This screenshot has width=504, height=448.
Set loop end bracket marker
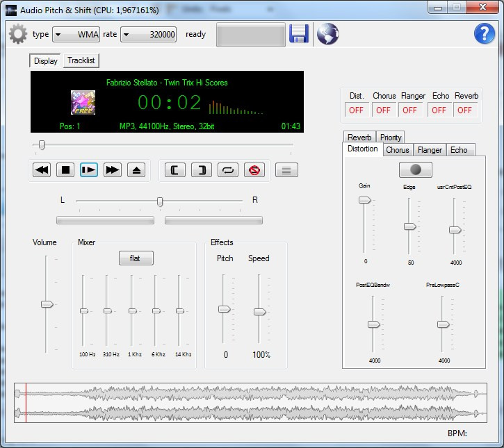click(201, 170)
